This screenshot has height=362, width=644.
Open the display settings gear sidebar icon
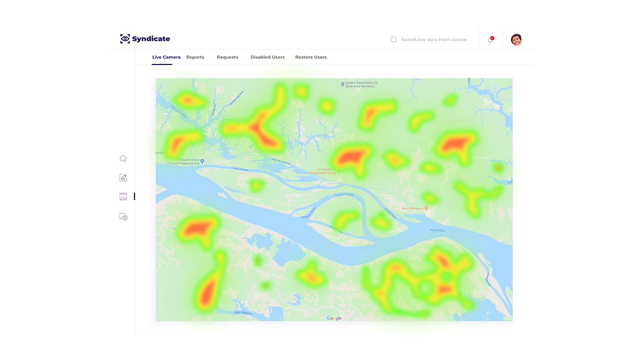click(x=123, y=217)
